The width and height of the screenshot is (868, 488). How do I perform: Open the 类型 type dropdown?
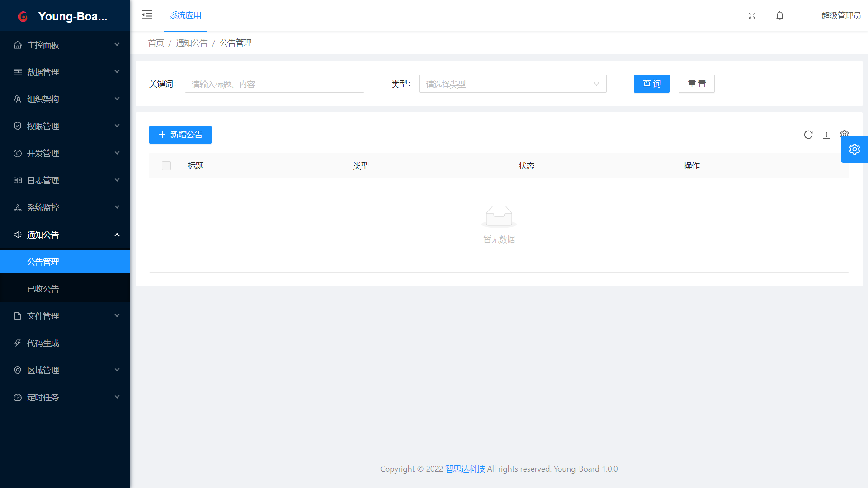[x=512, y=84]
